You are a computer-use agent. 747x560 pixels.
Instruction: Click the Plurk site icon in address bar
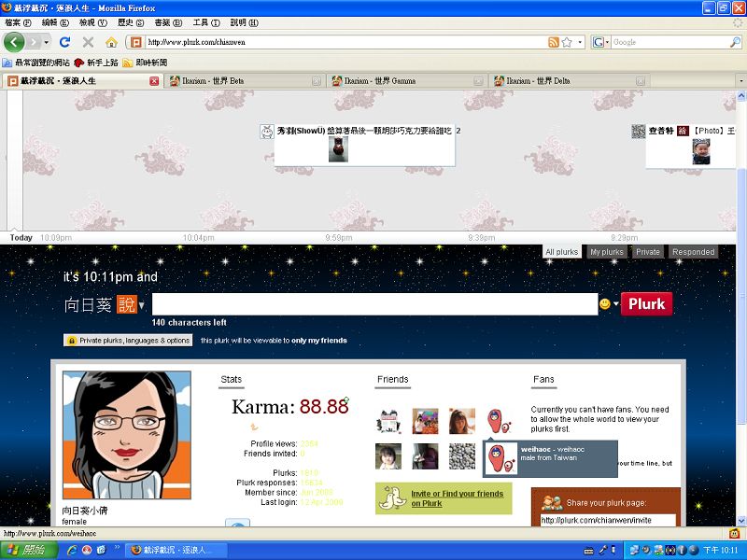[135, 42]
